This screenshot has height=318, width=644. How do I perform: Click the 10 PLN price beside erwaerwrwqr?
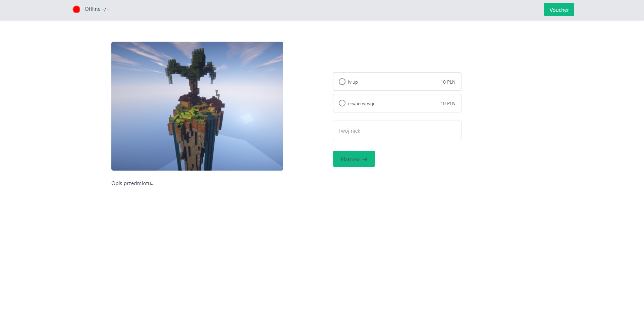(x=448, y=103)
